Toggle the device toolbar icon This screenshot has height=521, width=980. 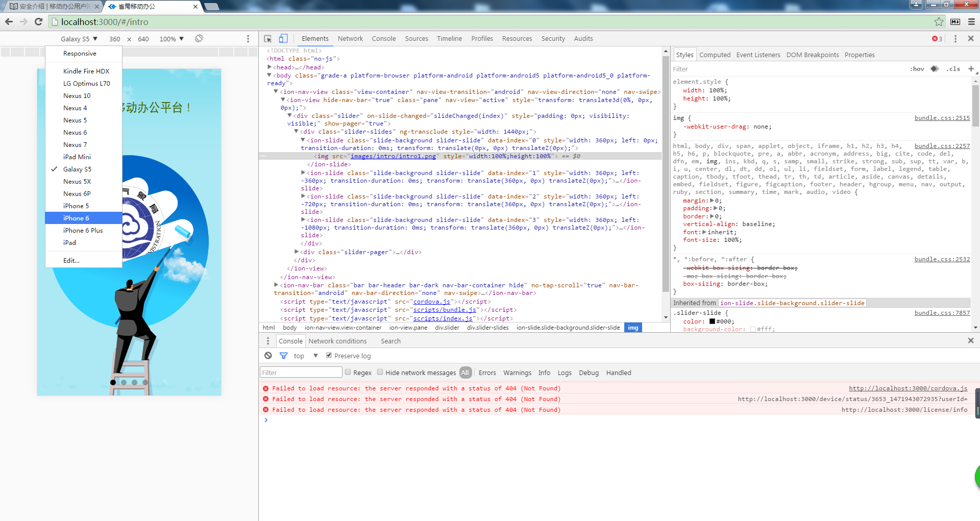pyautogui.click(x=283, y=39)
